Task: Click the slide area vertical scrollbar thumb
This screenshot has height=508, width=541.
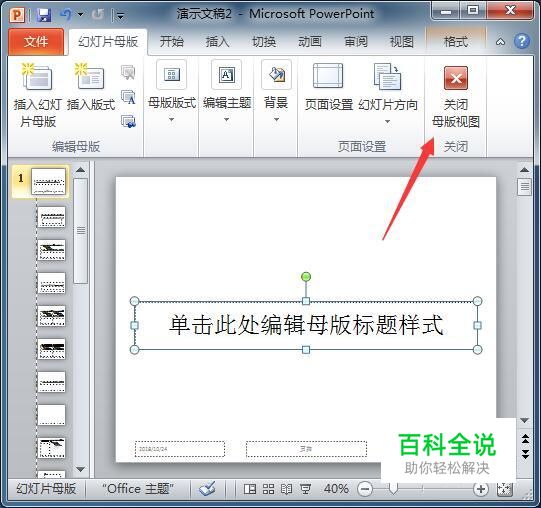Action: click(x=524, y=187)
